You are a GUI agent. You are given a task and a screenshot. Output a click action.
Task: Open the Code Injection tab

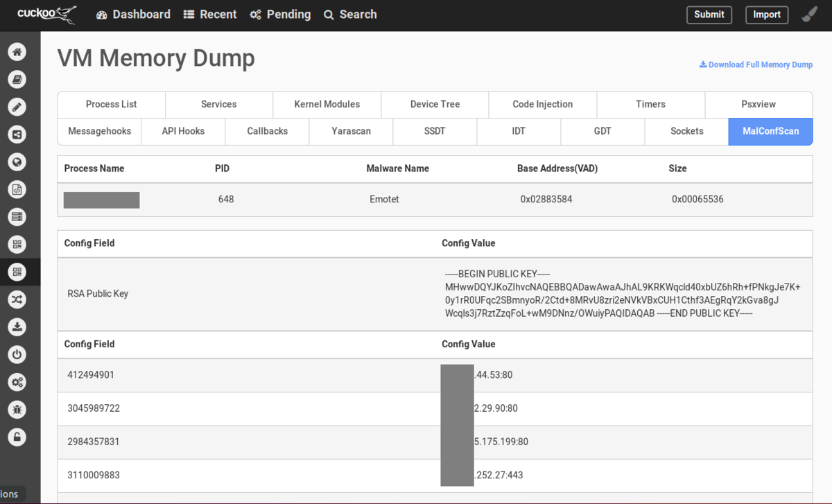pyautogui.click(x=543, y=104)
